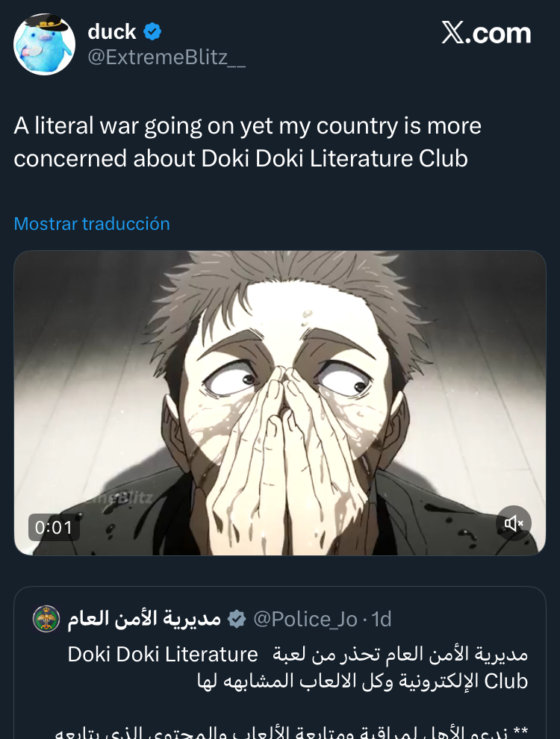This screenshot has width=560, height=739.
Task: Open duck's profile avatar
Action: click(44, 44)
